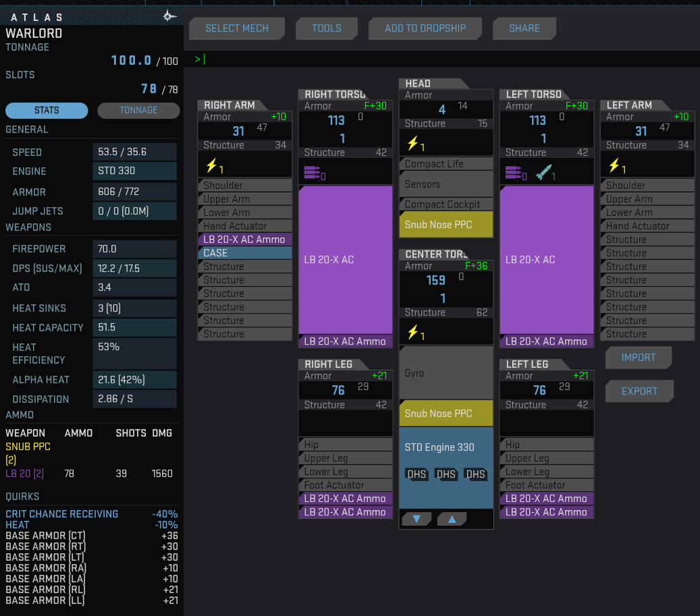The width and height of the screenshot is (700, 616).
Task: Click the SHARE button
Action: coord(524,28)
